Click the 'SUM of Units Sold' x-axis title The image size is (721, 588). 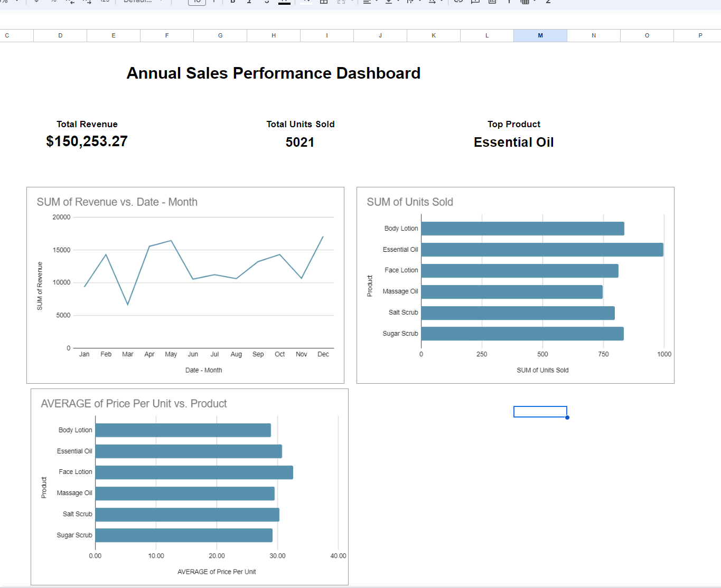[542, 370]
